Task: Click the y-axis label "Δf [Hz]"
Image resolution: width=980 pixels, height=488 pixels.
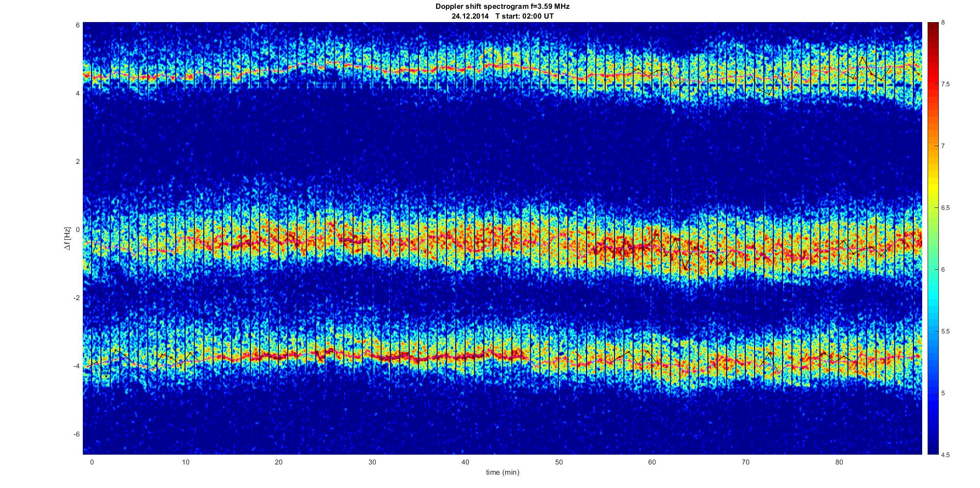Action: pyautogui.click(x=68, y=238)
